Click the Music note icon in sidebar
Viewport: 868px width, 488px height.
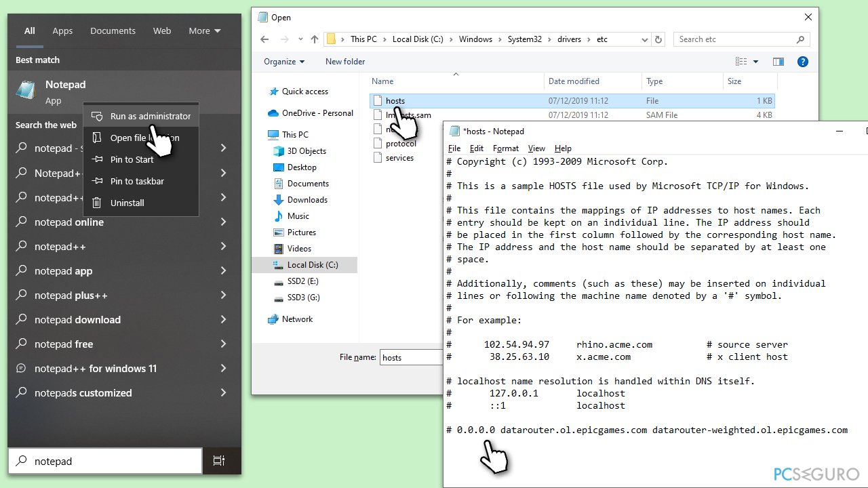point(279,216)
